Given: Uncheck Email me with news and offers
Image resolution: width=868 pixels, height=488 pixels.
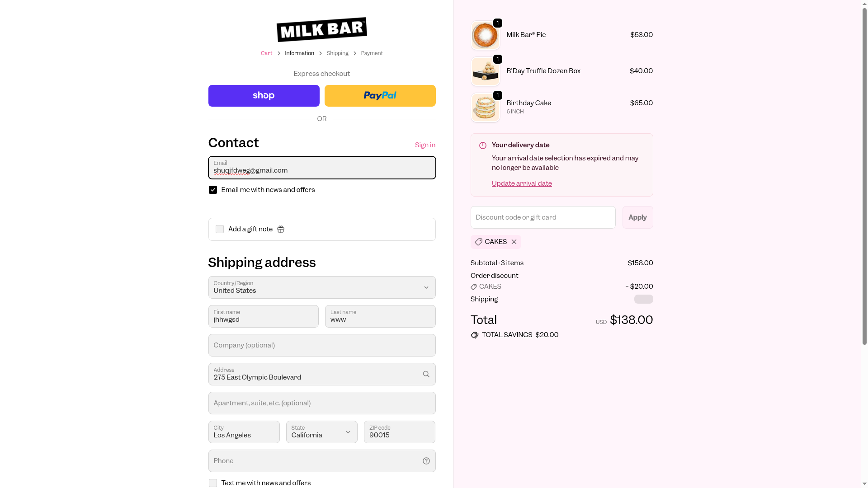Looking at the screenshot, I should [x=213, y=190].
